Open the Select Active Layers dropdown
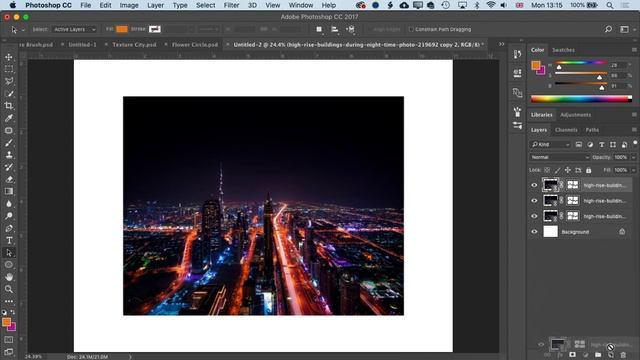This screenshot has width=640, height=360. (74, 29)
